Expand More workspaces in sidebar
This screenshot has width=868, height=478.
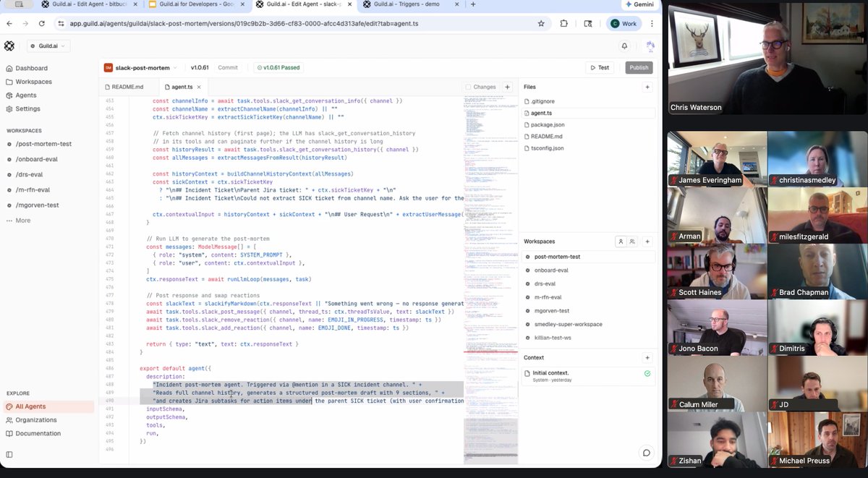pos(18,221)
